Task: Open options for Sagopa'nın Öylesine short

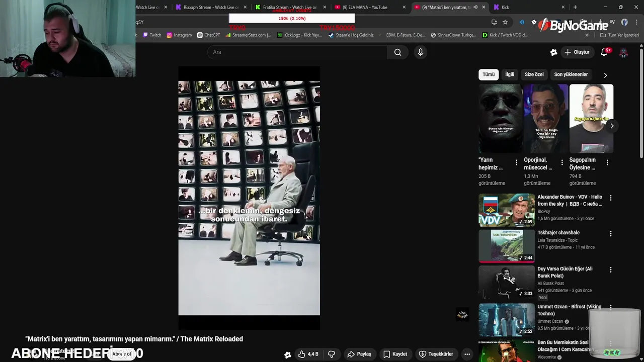Action: [x=607, y=162]
